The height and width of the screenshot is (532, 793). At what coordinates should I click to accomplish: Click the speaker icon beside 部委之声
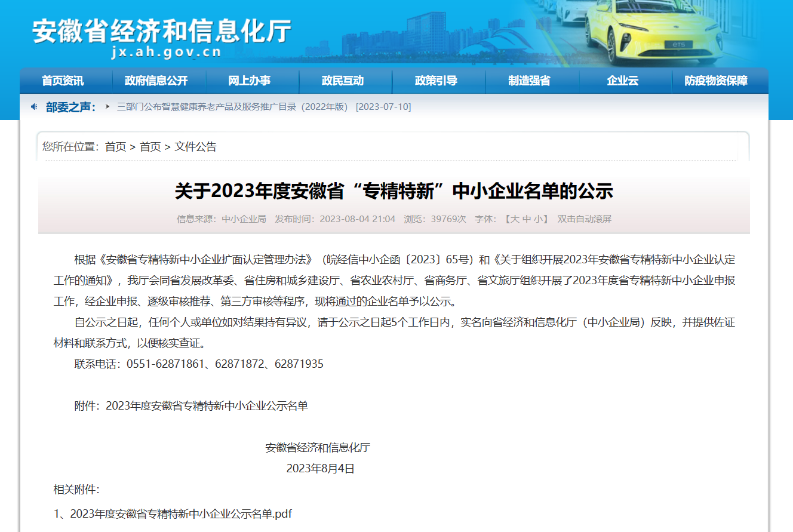click(34, 107)
